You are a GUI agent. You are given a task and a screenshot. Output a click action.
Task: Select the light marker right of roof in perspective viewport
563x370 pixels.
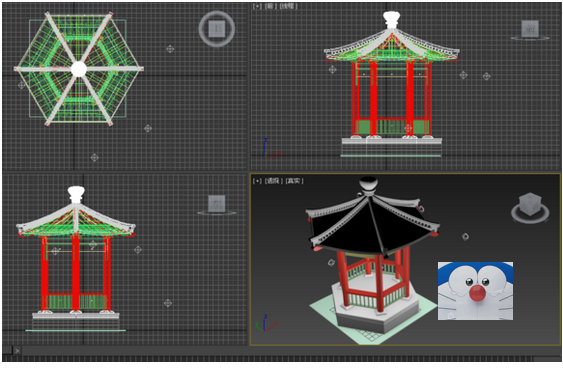tap(465, 236)
